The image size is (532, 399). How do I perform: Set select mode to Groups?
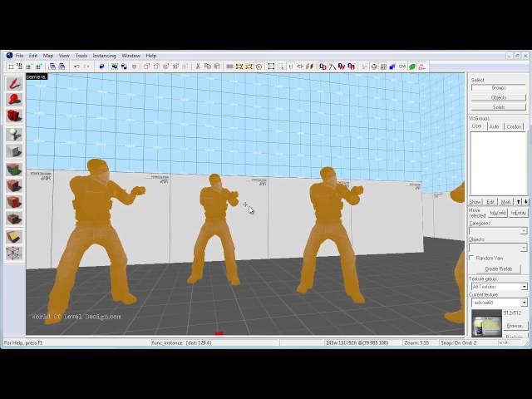(x=499, y=88)
